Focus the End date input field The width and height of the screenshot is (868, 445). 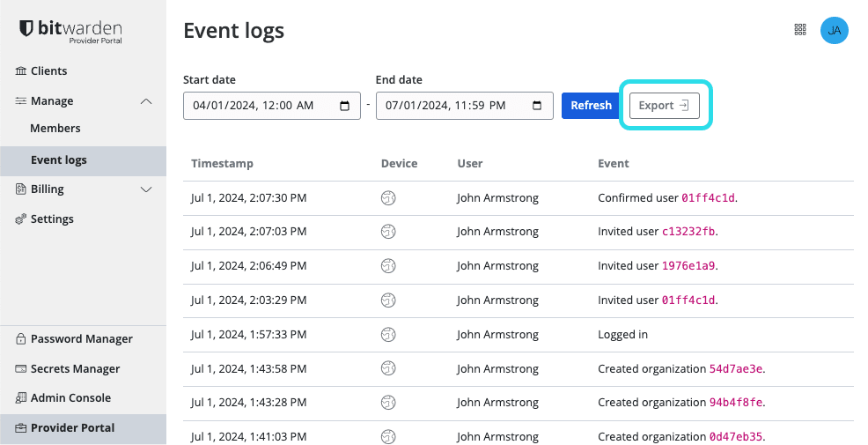coord(465,105)
